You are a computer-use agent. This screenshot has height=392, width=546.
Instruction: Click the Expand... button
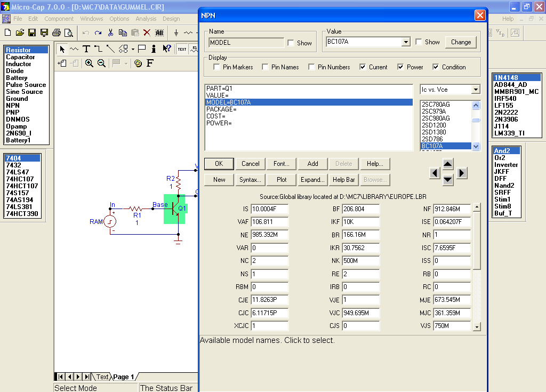(x=312, y=180)
